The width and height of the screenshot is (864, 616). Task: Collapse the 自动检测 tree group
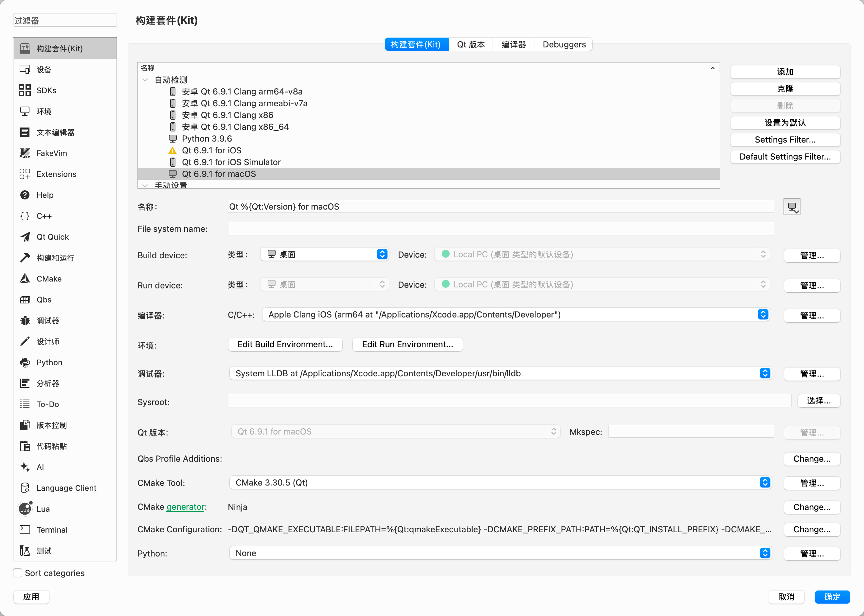pos(145,80)
